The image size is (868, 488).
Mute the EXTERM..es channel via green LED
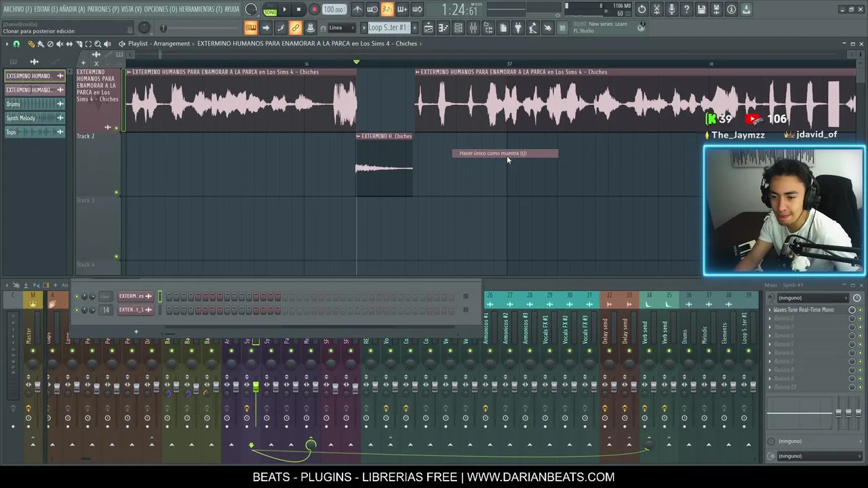point(77,296)
